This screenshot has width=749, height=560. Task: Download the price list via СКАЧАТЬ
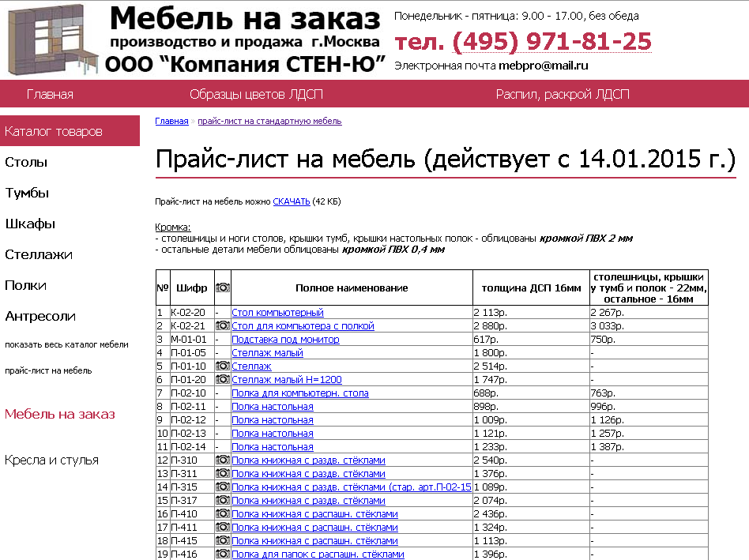(292, 201)
